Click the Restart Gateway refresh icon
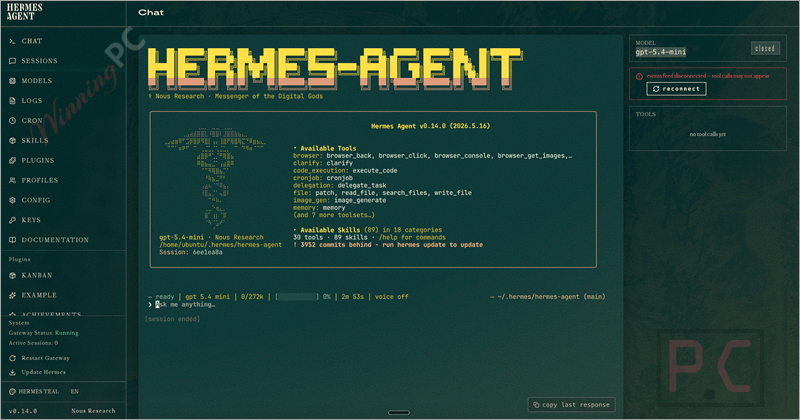This screenshot has width=800, height=420. 12,358
